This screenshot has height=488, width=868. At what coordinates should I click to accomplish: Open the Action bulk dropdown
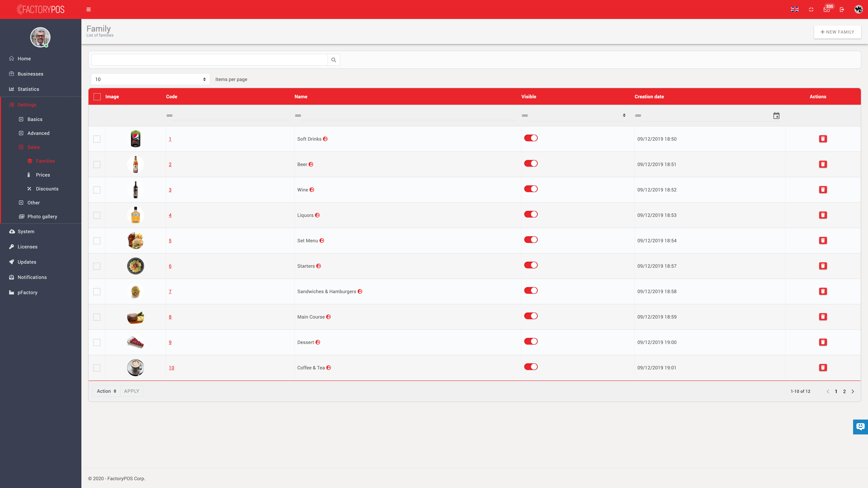(106, 391)
